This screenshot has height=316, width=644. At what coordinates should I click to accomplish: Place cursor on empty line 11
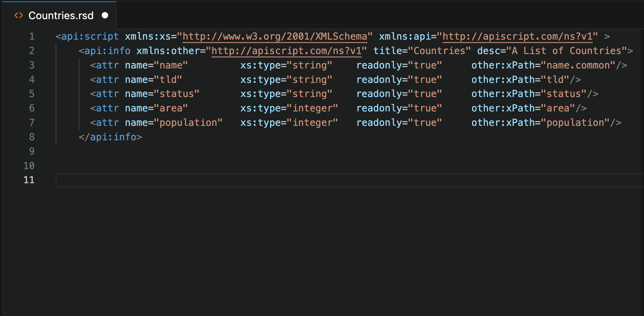[x=278, y=180]
